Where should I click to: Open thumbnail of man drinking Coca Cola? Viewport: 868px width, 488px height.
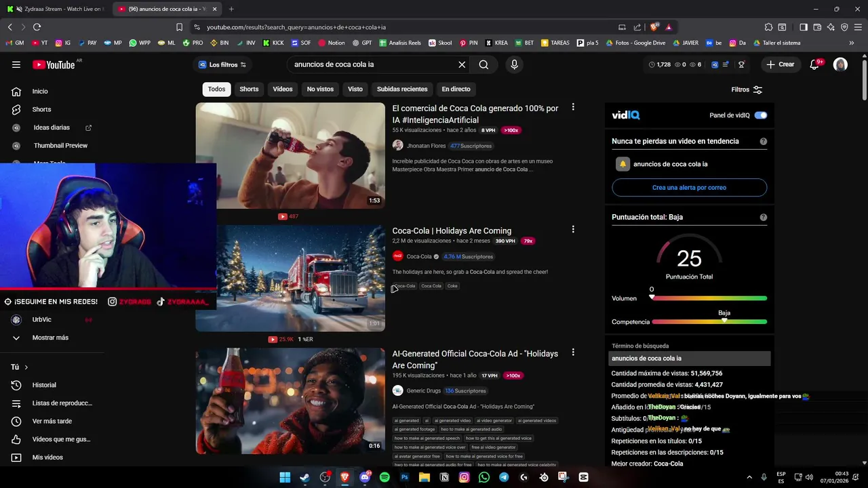click(x=290, y=155)
